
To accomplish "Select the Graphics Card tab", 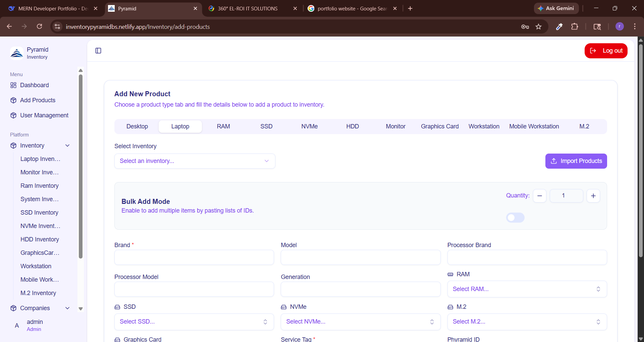I will point(440,126).
